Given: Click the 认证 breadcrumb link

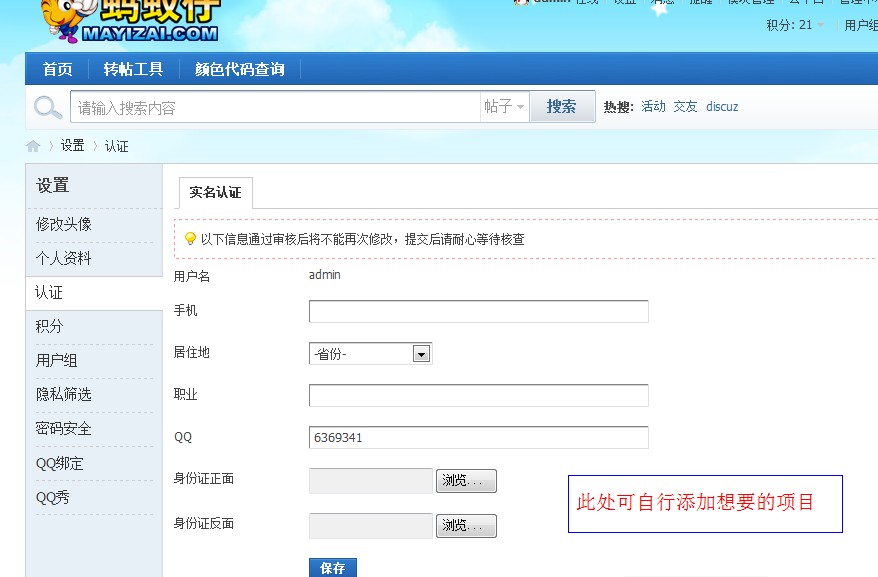Looking at the screenshot, I should coord(116,146).
